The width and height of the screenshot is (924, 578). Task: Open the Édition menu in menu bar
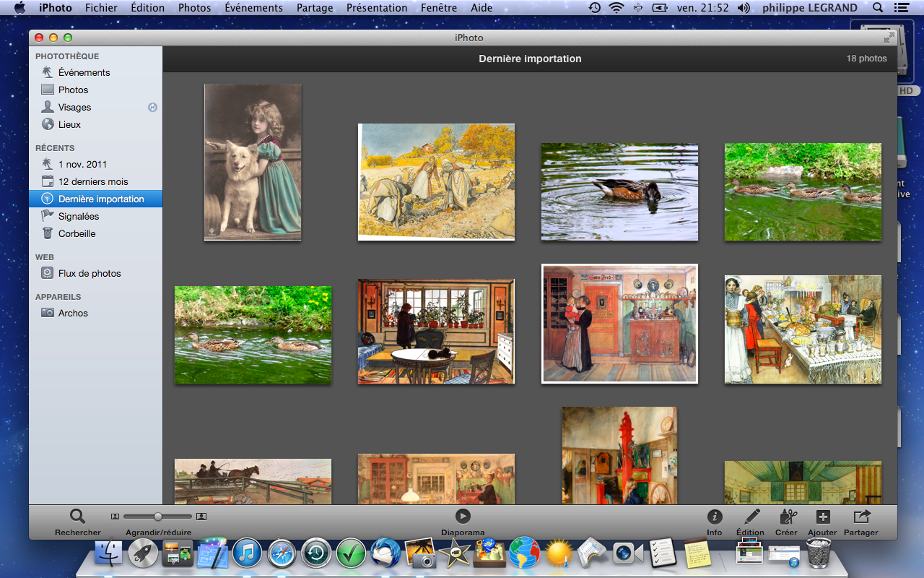click(147, 8)
